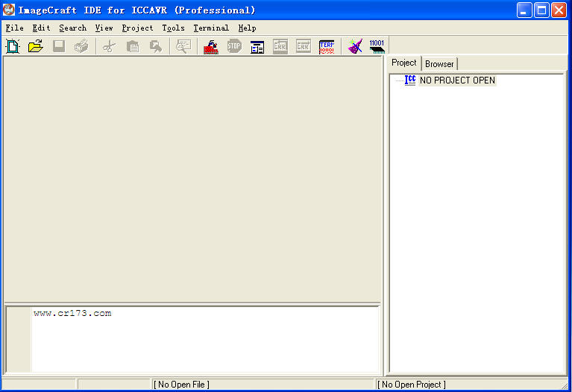Open the Application Builder wizard icon
Screen dimensions: 572x392
coord(355,46)
